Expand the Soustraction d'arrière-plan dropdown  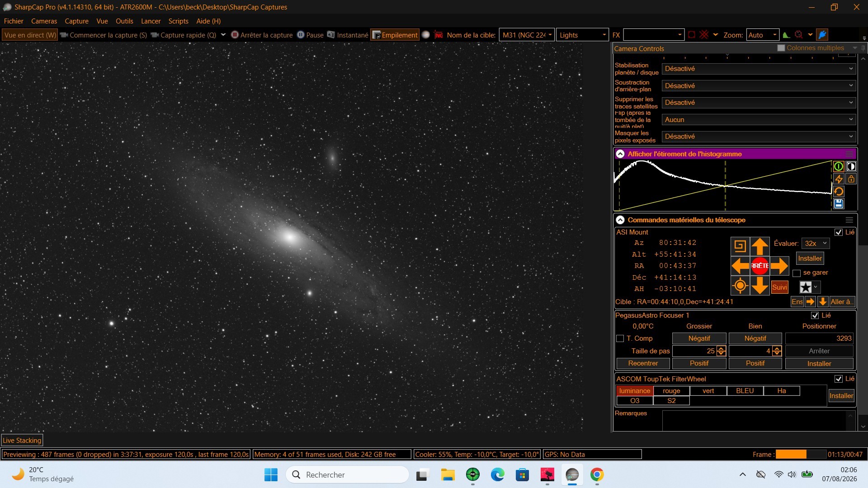point(759,86)
